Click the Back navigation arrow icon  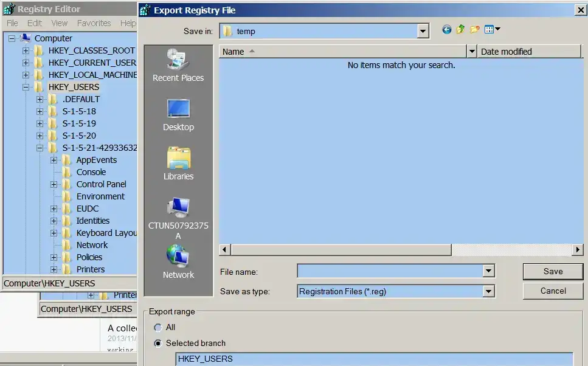point(447,30)
